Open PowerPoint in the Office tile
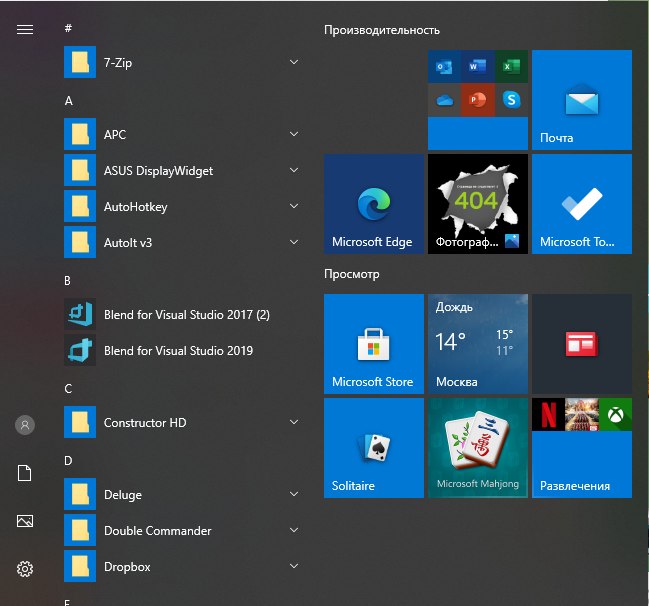 coord(478,100)
